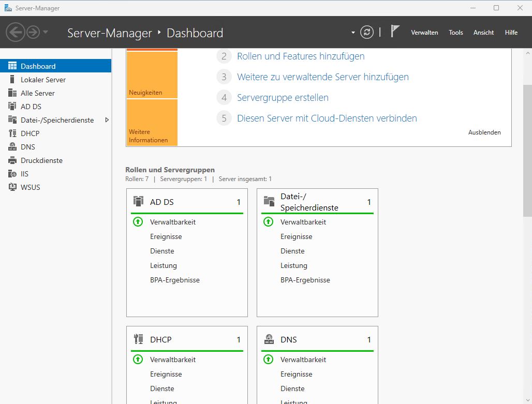Open dropdown arrow beside refresh icon
Viewport: 532px width, 404px height.
pyautogui.click(x=353, y=33)
